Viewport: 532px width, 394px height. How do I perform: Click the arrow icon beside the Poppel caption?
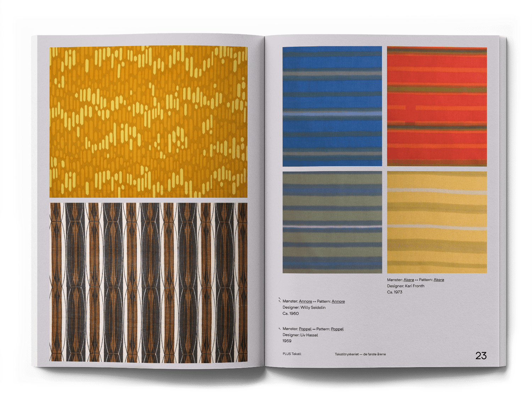click(279, 329)
